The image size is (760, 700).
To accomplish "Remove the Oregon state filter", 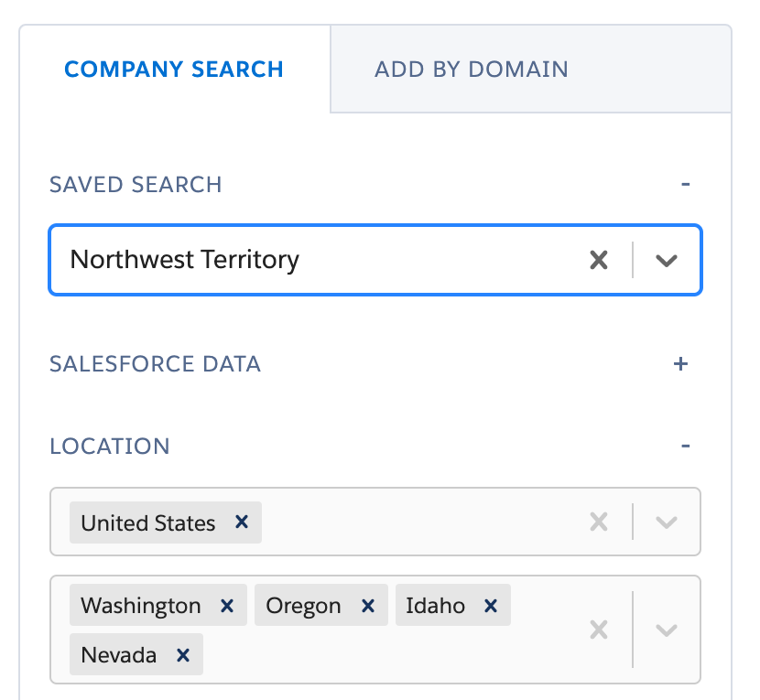I will pos(367,605).
